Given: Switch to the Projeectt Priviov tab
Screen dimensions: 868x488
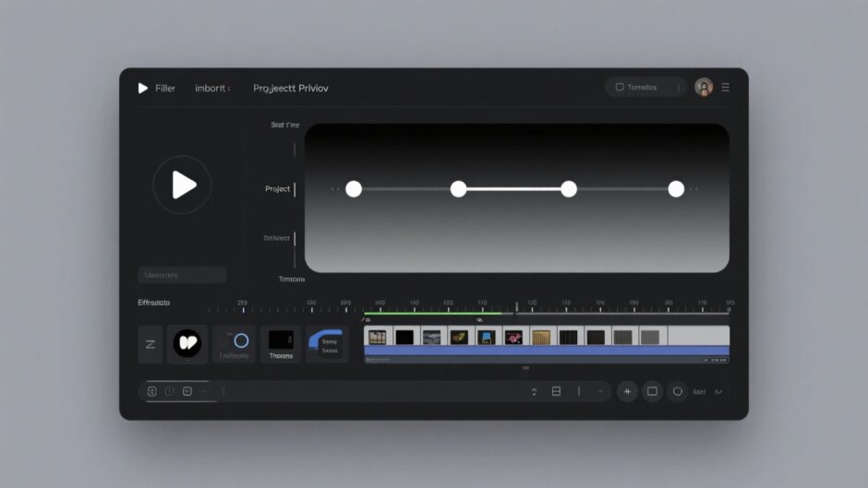Looking at the screenshot, I should pos(291,88).
